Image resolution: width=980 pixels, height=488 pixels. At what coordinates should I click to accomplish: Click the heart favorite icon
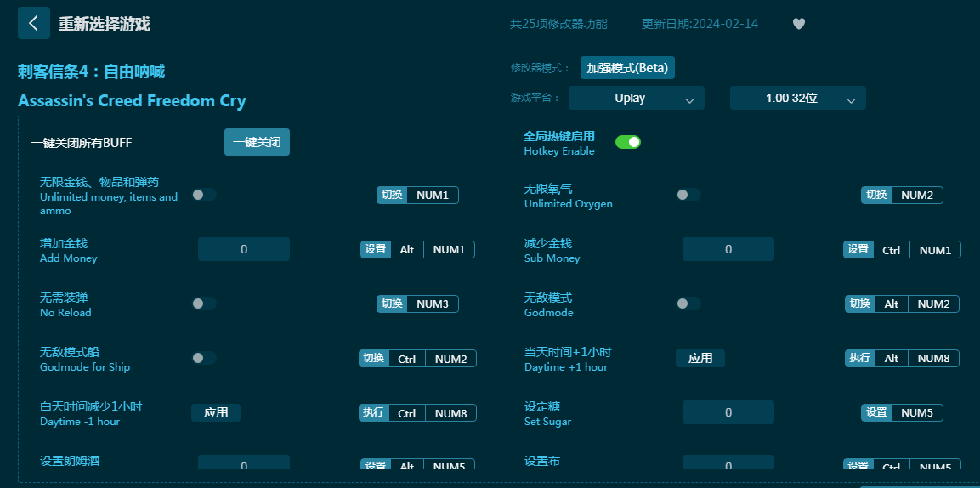798,24
